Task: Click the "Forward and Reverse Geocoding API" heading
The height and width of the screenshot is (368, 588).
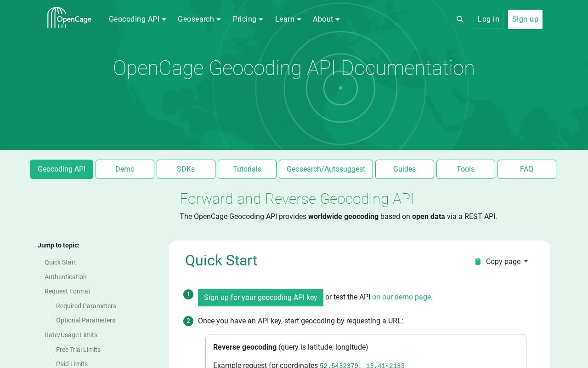Action: point(297,199)
